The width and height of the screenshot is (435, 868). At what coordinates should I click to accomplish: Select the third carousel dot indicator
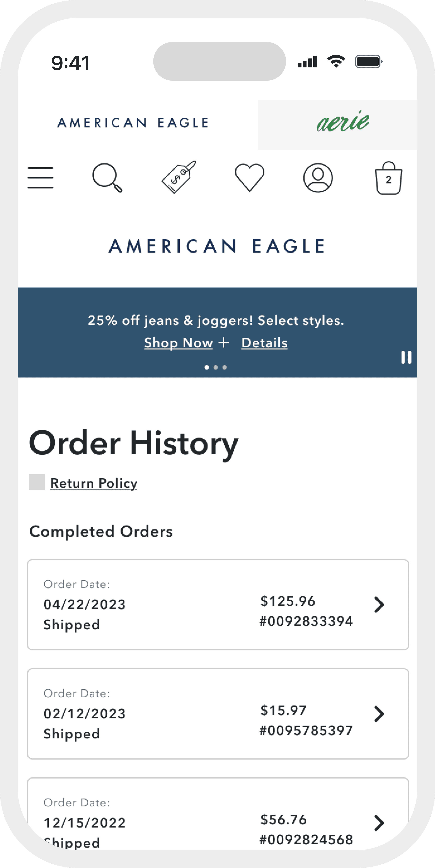224,367
